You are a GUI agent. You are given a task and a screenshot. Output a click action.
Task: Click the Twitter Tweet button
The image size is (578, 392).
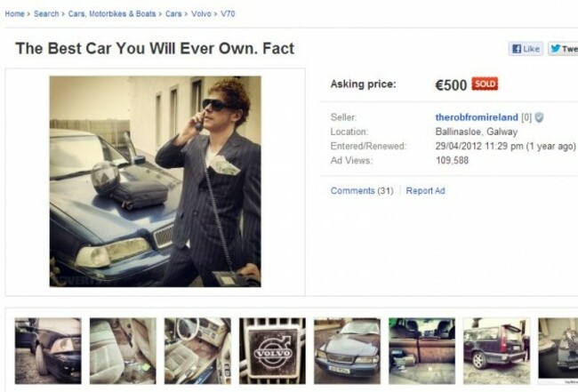(563, 49)
